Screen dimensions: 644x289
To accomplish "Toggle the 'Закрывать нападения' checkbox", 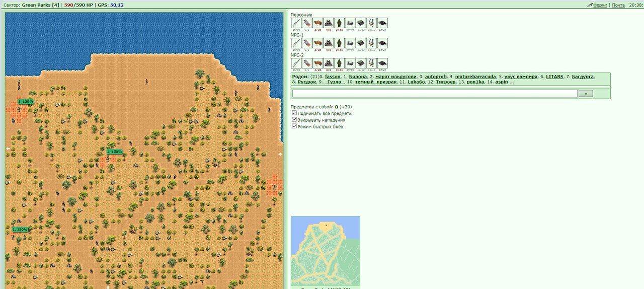I will [294, 120].
